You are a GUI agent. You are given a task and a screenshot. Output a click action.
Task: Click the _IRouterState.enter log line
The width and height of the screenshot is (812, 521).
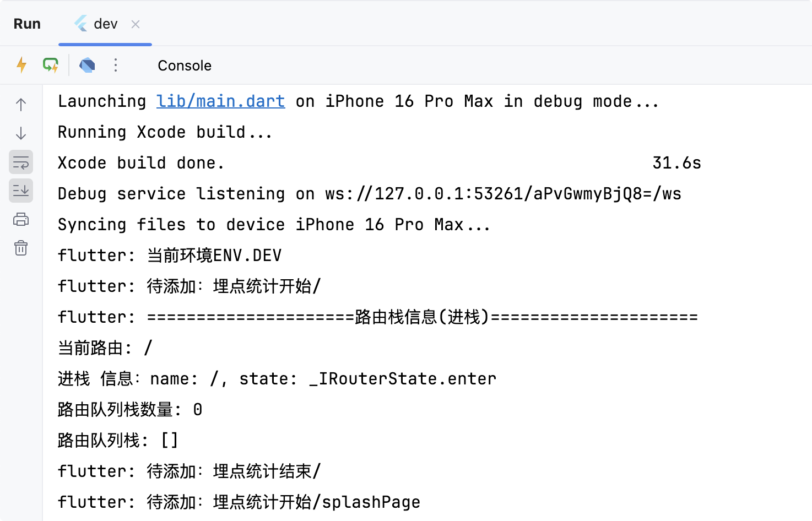277,379
